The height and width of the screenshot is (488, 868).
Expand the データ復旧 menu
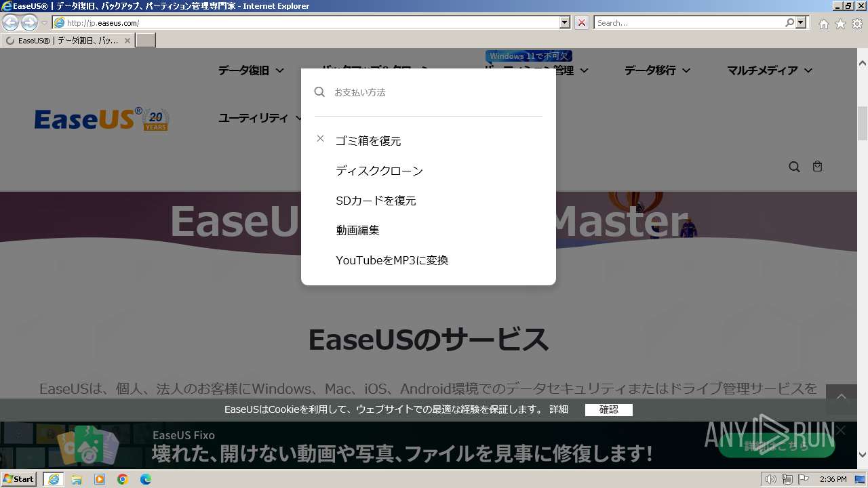coord(250,70)
